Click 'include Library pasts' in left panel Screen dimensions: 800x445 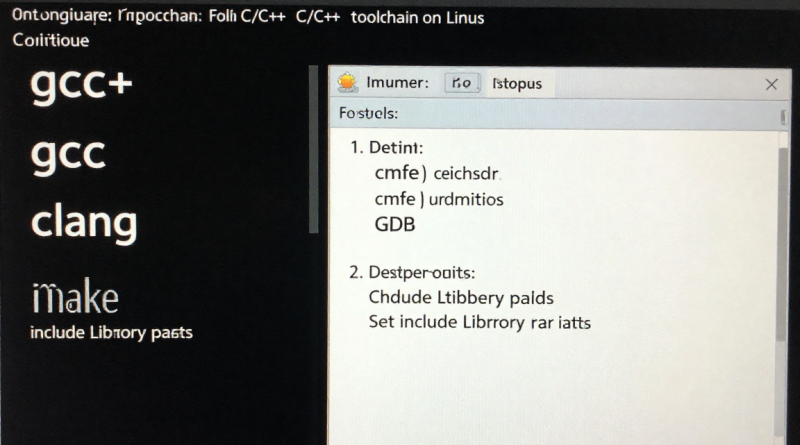(x=111, y=333)
